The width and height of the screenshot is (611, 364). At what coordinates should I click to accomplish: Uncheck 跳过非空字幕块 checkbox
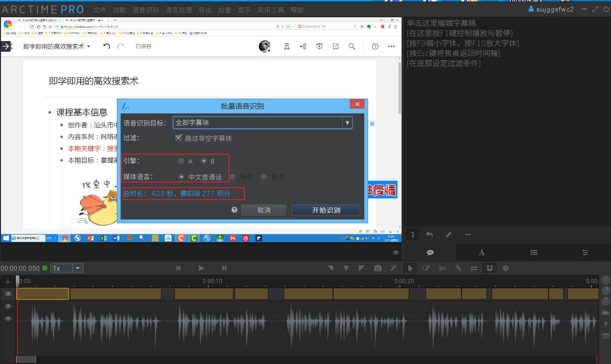(179, 137)
